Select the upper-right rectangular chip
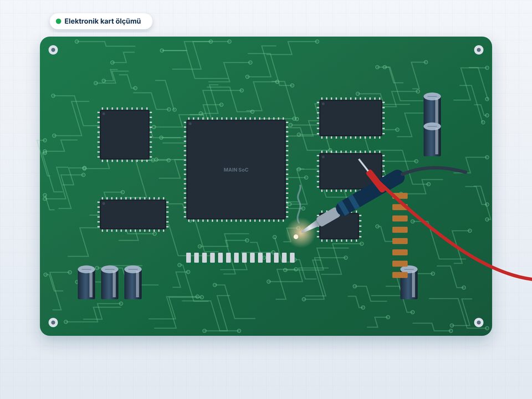532x399 pixels. (351, 118)
